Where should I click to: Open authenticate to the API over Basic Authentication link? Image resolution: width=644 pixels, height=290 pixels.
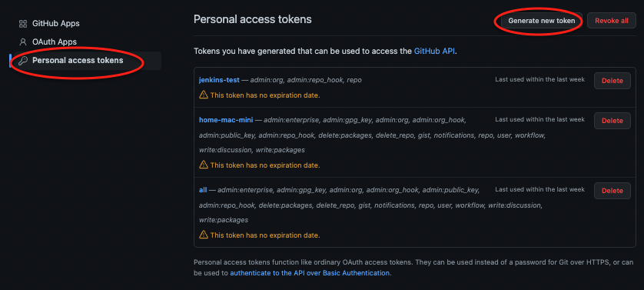click(x=309, y=273)
